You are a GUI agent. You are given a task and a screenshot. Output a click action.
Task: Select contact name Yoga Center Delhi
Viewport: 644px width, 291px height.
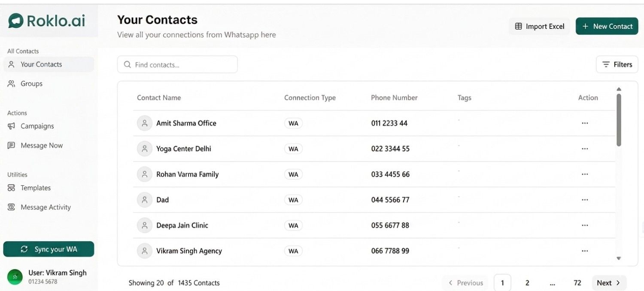184,149
